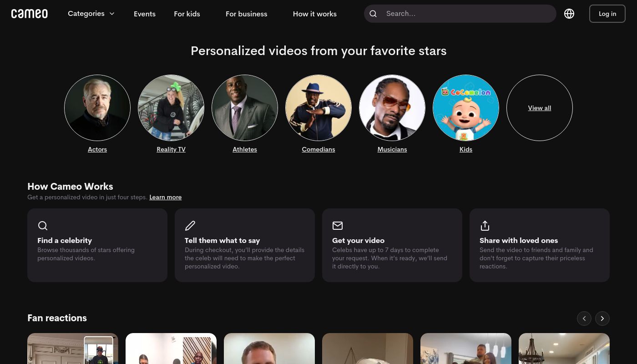Click the How Cameo Works heading
This screenshot has width=637, height=364.
point(70,187)
